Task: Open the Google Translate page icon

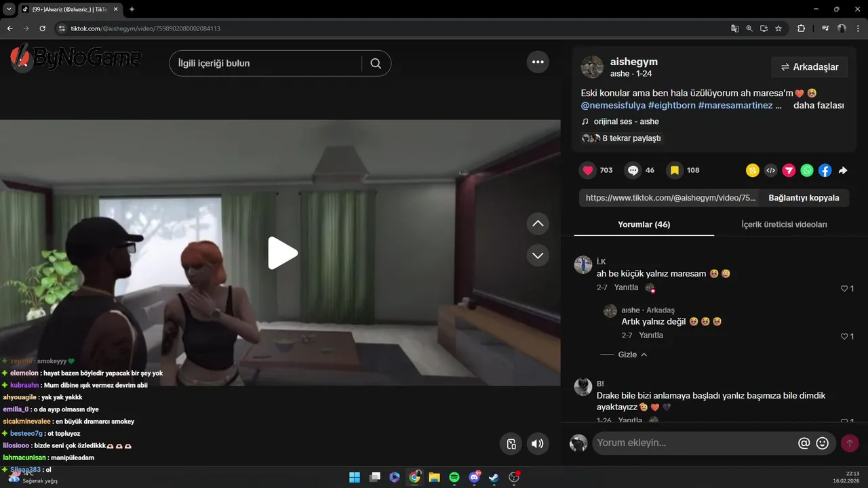Action: pyautogui.click(x=735, y=28)
